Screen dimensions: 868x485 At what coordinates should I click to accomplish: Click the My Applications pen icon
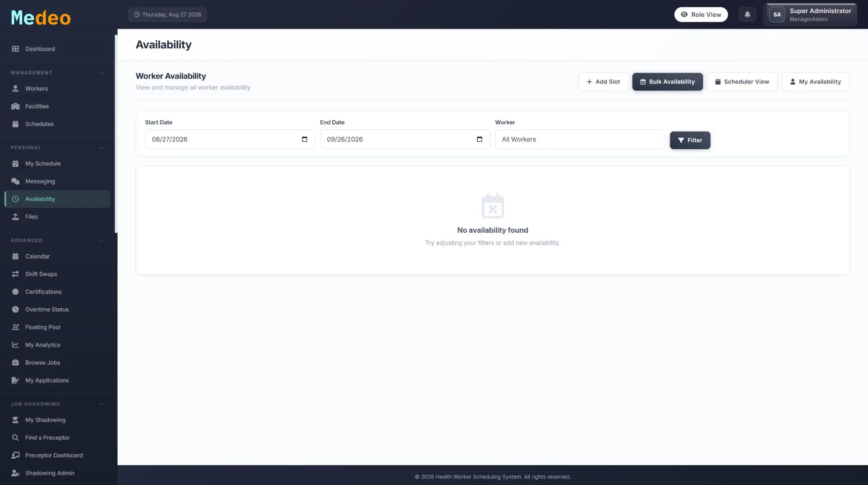15,380
